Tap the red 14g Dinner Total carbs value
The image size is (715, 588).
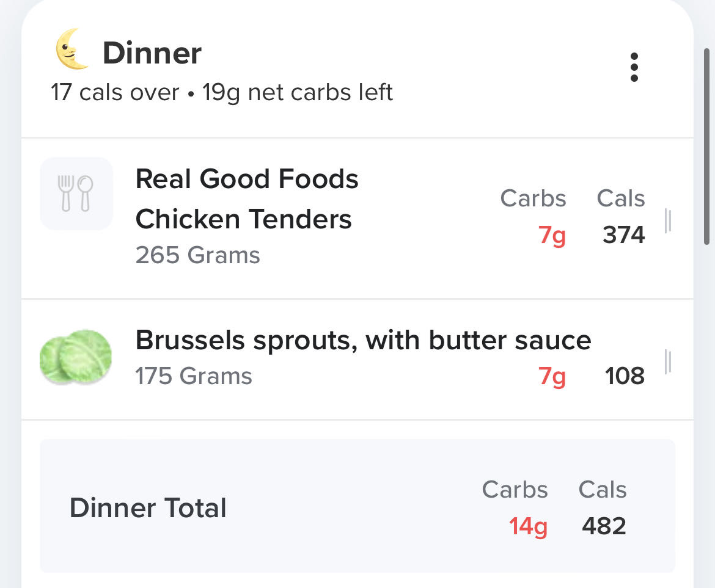coord(528,526)
